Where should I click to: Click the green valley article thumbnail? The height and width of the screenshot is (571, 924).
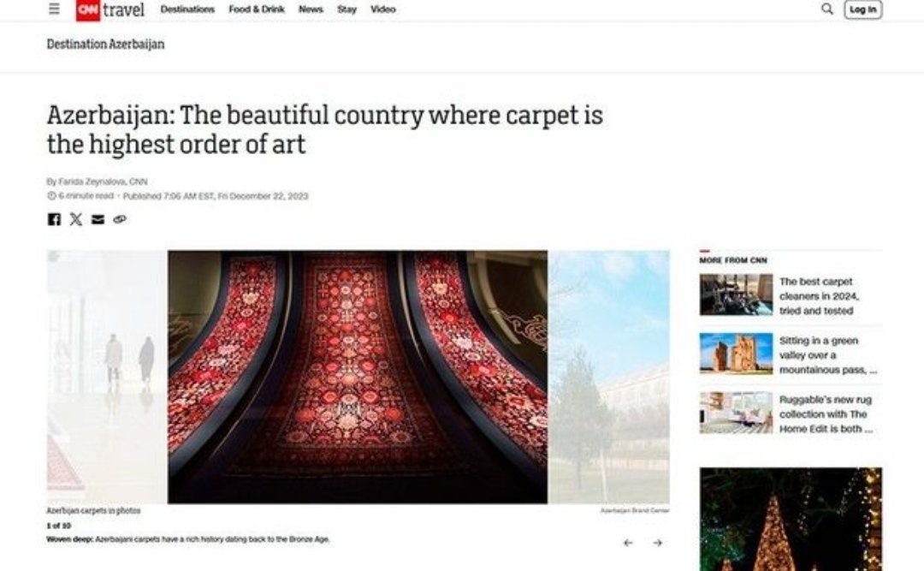point(736,354)
